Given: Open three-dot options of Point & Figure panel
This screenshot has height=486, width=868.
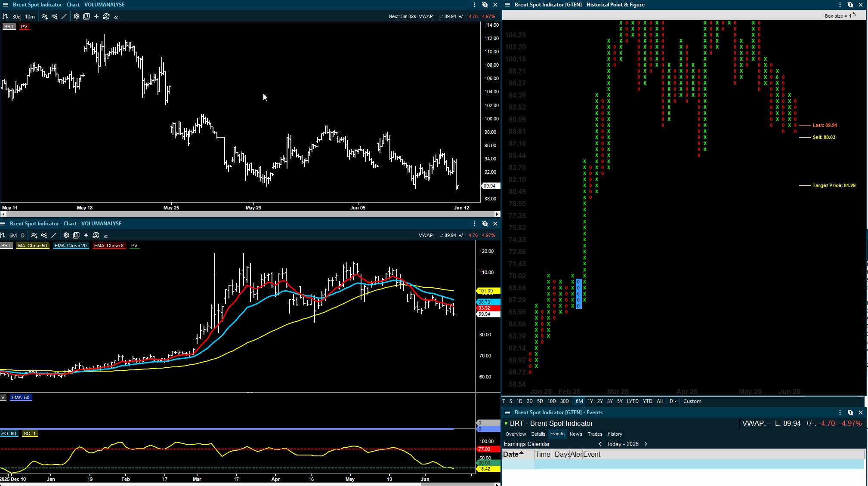Looking at the screenshot, I should pos(840,5).
